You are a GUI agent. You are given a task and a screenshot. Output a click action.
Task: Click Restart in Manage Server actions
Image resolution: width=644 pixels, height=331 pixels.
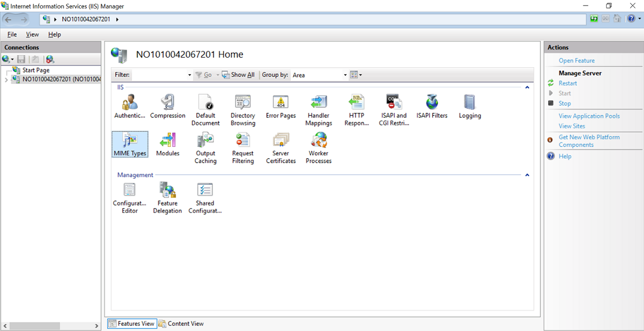[x=567, y=83]
